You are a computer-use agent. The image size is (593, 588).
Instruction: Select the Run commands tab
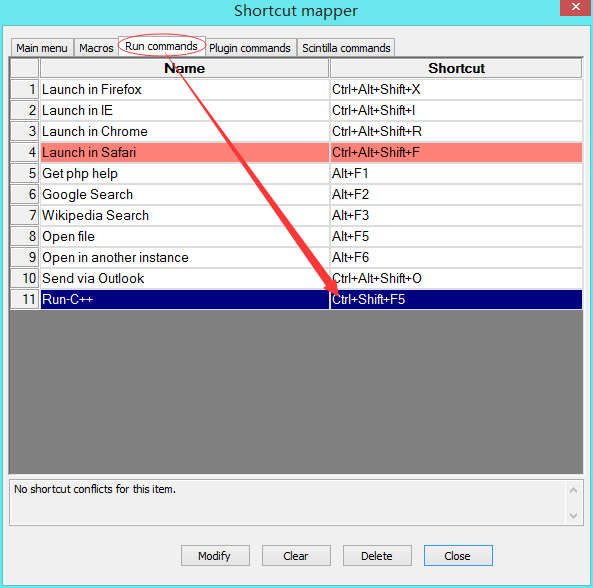pos(161,46)
